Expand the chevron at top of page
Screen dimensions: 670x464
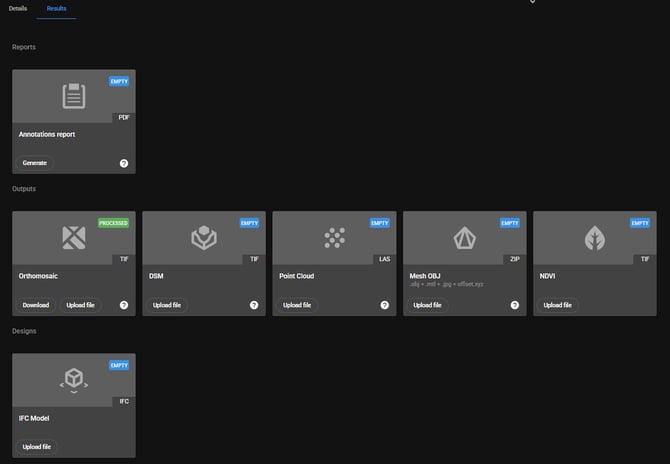(532, 3)
